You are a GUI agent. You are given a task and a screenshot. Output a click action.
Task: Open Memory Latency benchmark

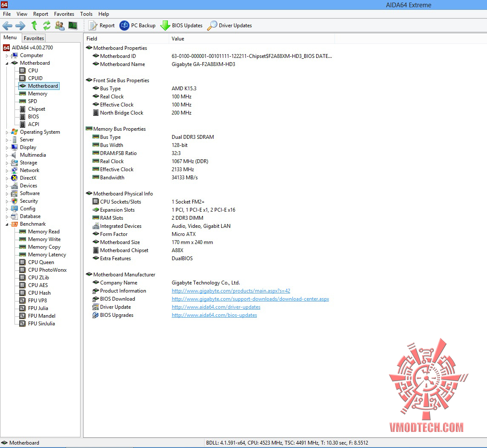pos(47,255)
